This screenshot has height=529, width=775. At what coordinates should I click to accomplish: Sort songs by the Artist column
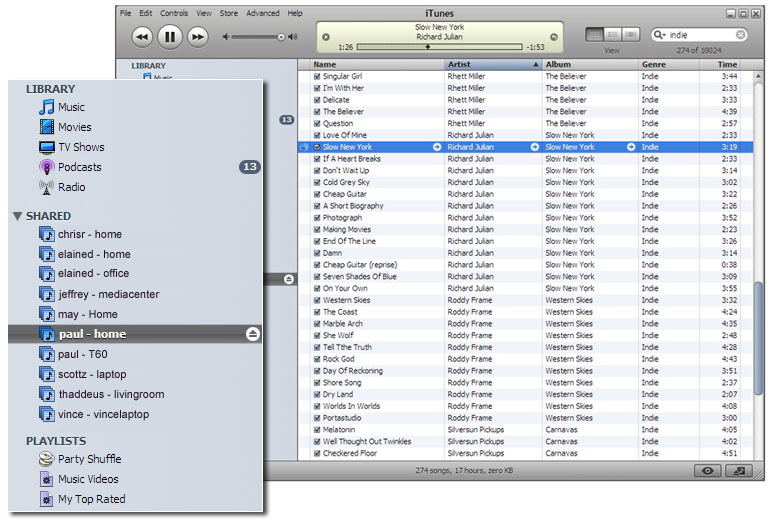click(492, 65)
